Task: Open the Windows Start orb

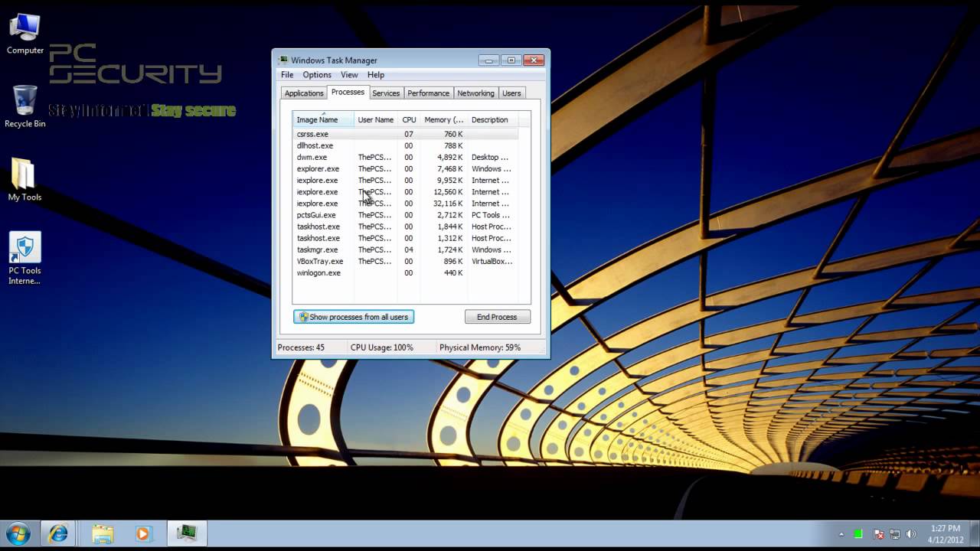Action: point(18,533)
